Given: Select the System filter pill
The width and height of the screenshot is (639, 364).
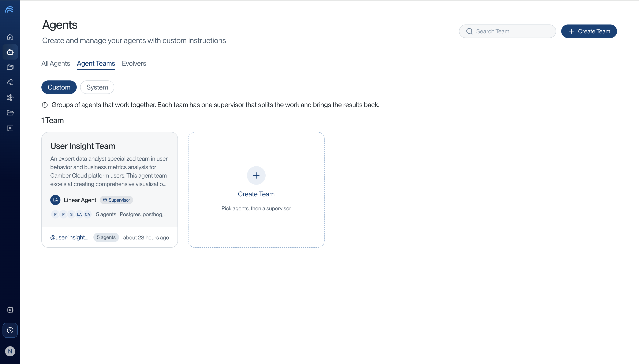Looking at the screenshot, I should [97, 87].
